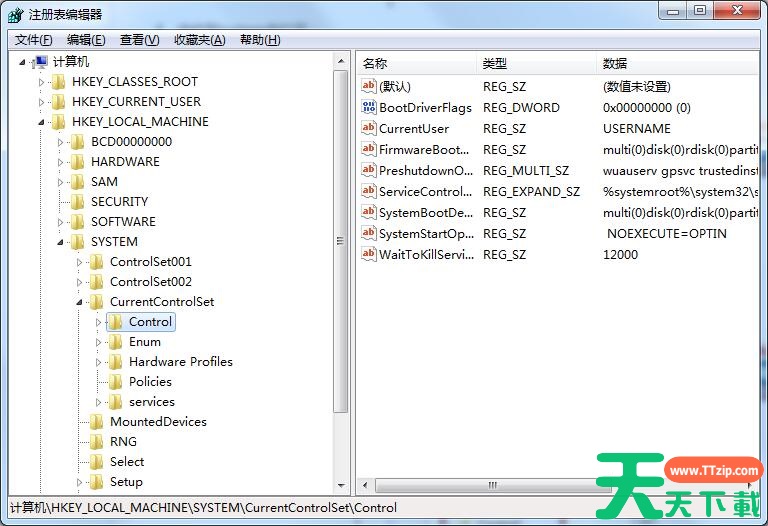768x526 pixels.
Task: Click the Registry Editor icon in the title bar
Action: click(x=16, y=15)
